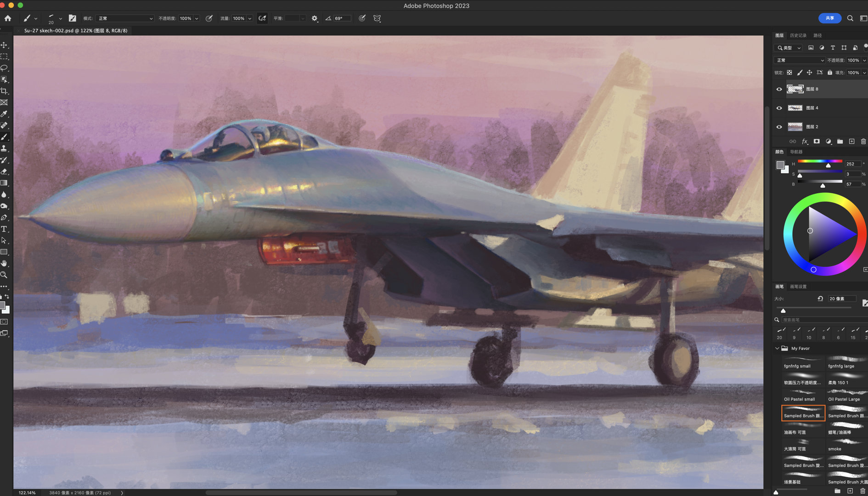The width and height of the screenshot is (868, 496).
Task: Select the Eyedropper tool
Action: (4, 114)
